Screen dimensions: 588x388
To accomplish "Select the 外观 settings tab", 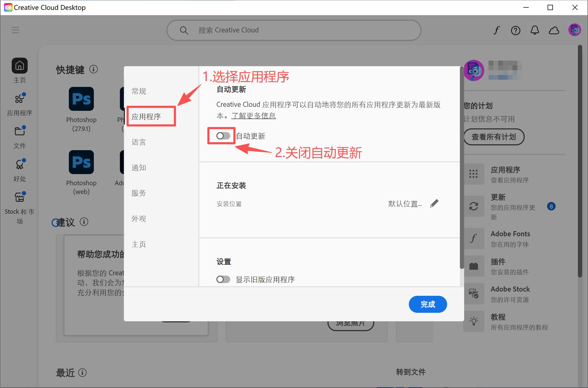I will click(139, 218).
